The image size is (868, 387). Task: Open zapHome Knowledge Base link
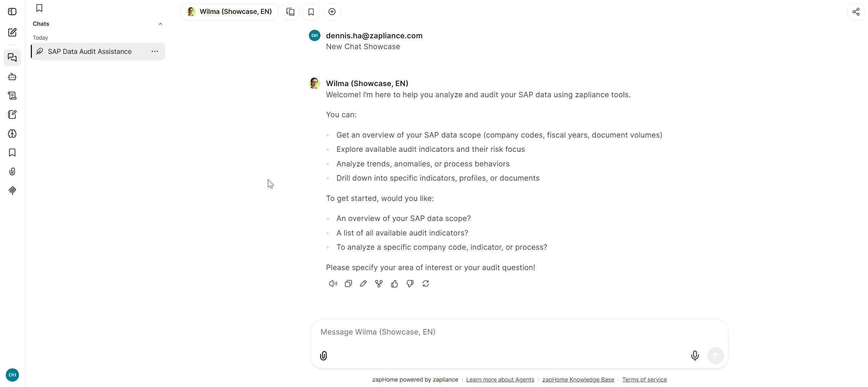(578, 380)
